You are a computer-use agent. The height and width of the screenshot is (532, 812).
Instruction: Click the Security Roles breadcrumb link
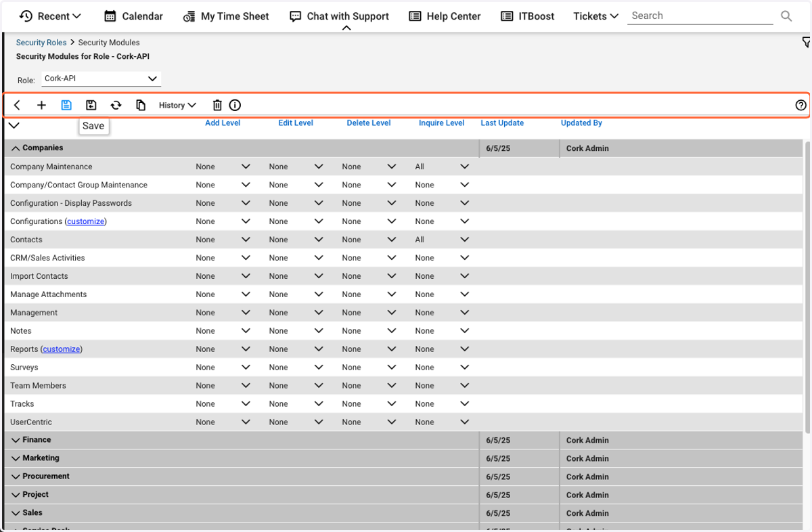coord(41,43)
